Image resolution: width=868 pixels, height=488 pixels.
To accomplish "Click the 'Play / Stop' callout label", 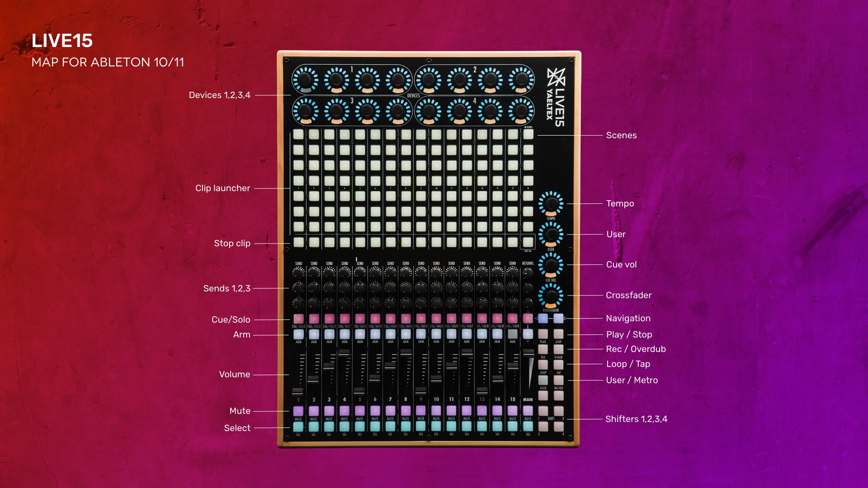I will (629, 334).
